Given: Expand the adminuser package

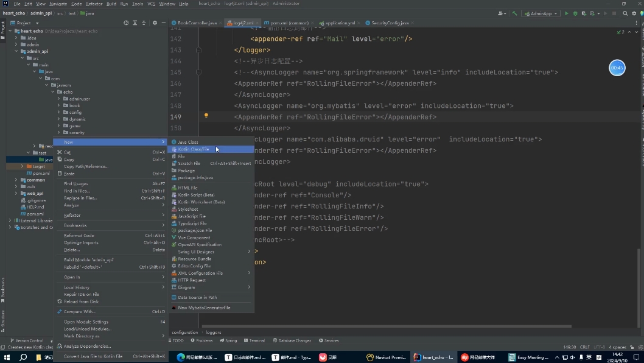Looking at the screenshot, I should click(x=58, y=99).
